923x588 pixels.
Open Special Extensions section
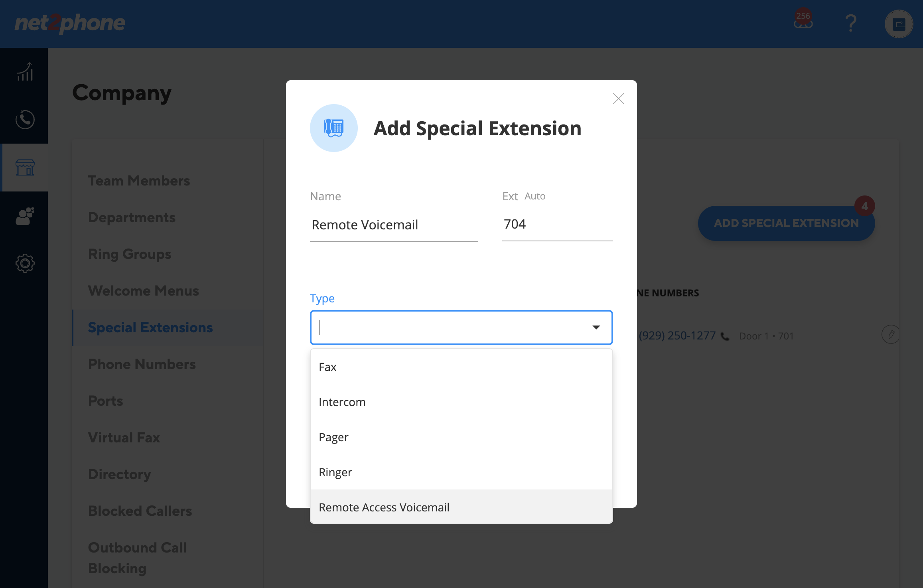150,328
